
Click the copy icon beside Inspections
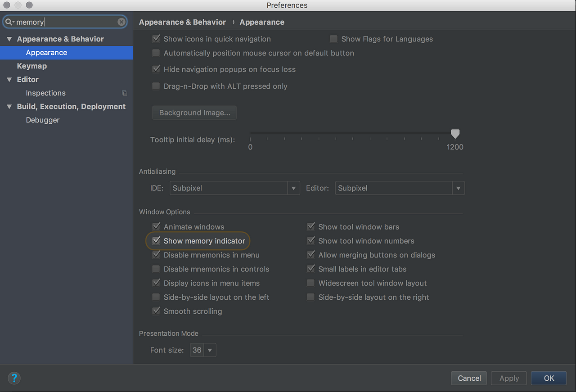(125, 93)
